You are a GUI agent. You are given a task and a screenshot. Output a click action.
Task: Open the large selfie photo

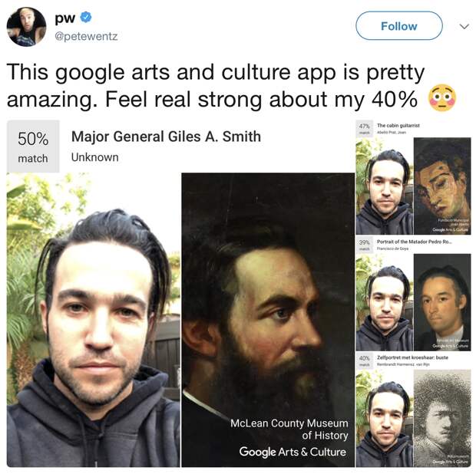pyautogui.click(x=93, y=320)
